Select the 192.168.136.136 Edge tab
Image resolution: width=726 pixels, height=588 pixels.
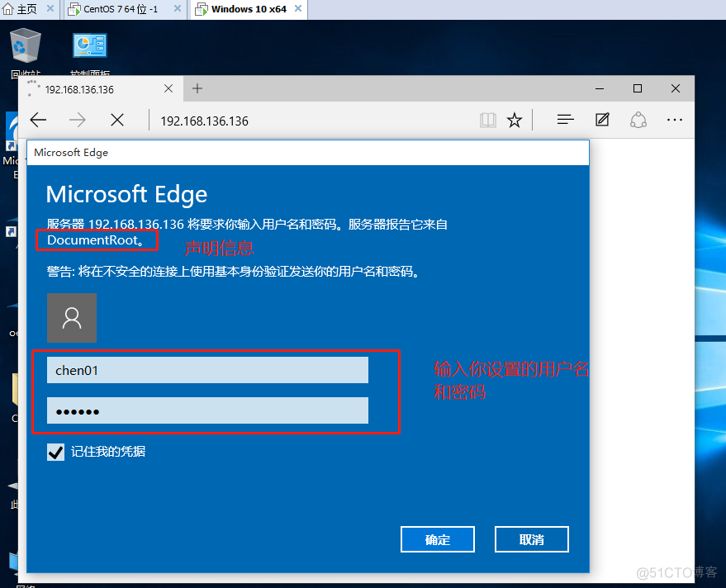[93, 89]
